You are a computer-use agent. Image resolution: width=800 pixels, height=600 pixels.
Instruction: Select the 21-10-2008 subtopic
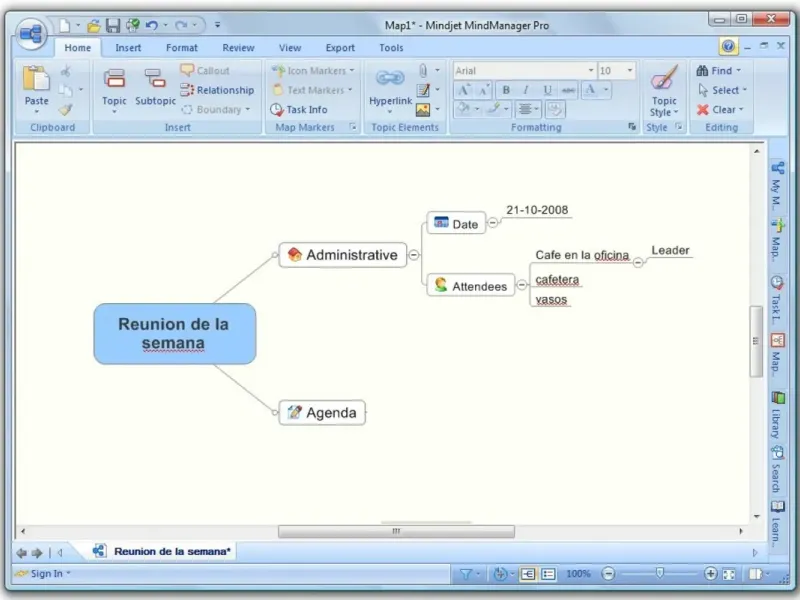[537, 210]
